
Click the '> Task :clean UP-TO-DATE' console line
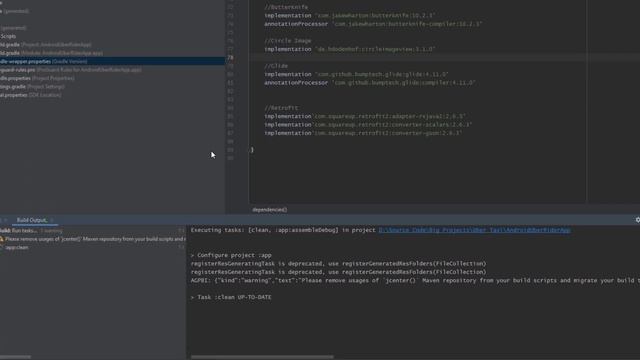231,298
